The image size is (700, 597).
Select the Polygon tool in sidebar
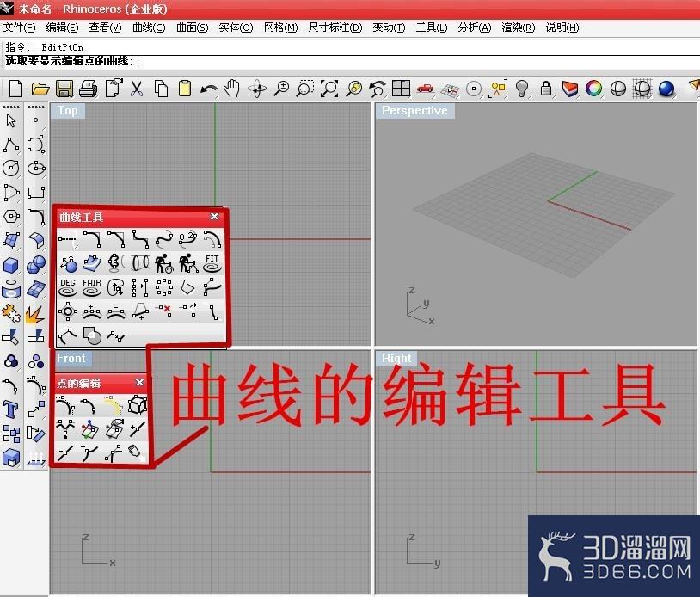click(x=11, y=217)
